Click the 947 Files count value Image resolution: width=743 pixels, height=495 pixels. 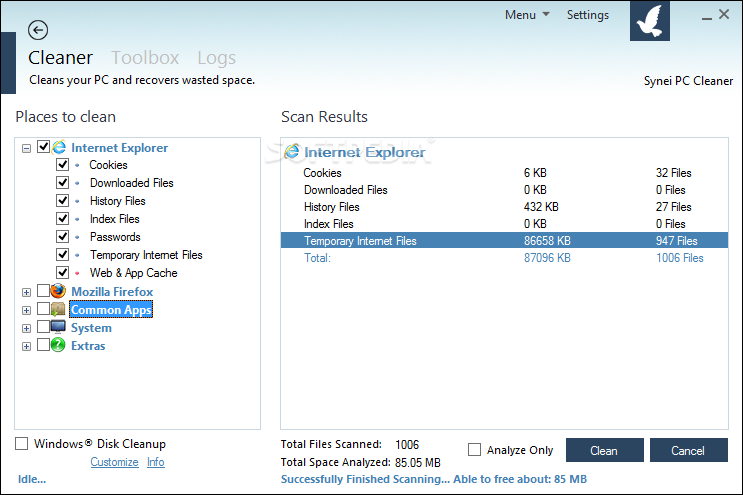pyautogui.click(x=677, y=241)
